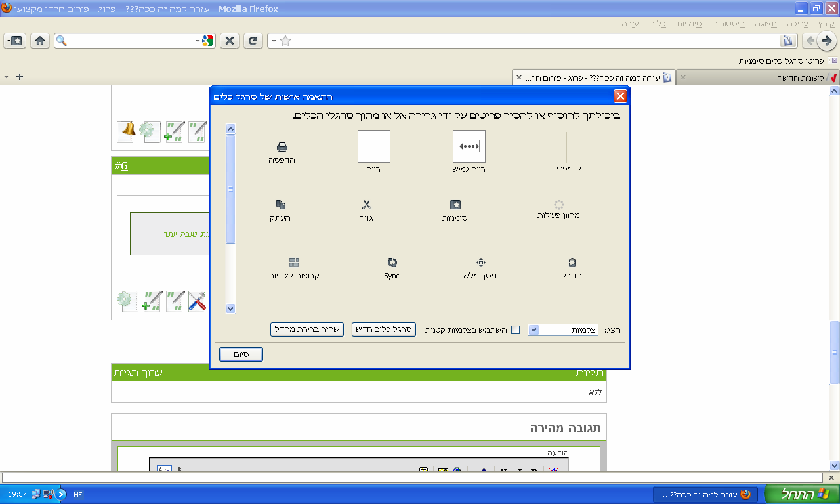Click the Home button in the navigation toolbar
Screen dimensions: 840x504
click(40, 41)
